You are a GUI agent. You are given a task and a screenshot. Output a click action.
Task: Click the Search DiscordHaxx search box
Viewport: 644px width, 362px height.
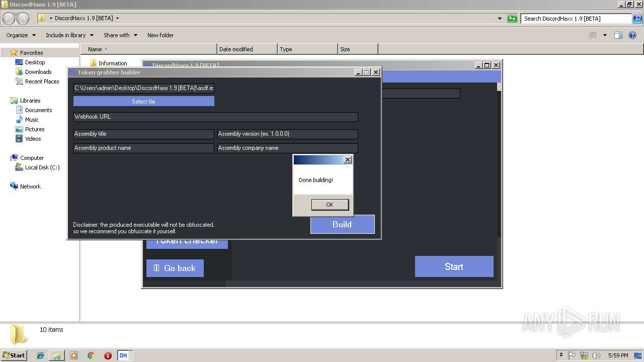(x=576, y=19)
